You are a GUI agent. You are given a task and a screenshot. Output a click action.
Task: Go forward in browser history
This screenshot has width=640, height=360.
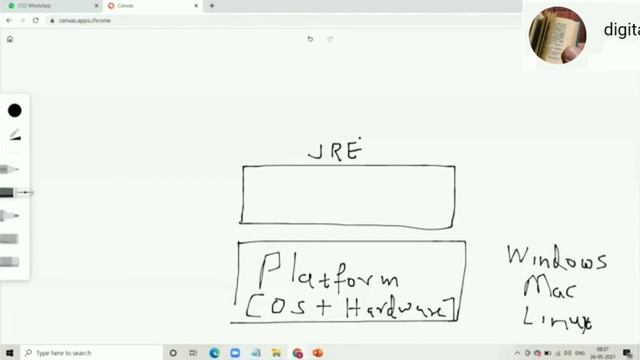click(x=22, y=20)
